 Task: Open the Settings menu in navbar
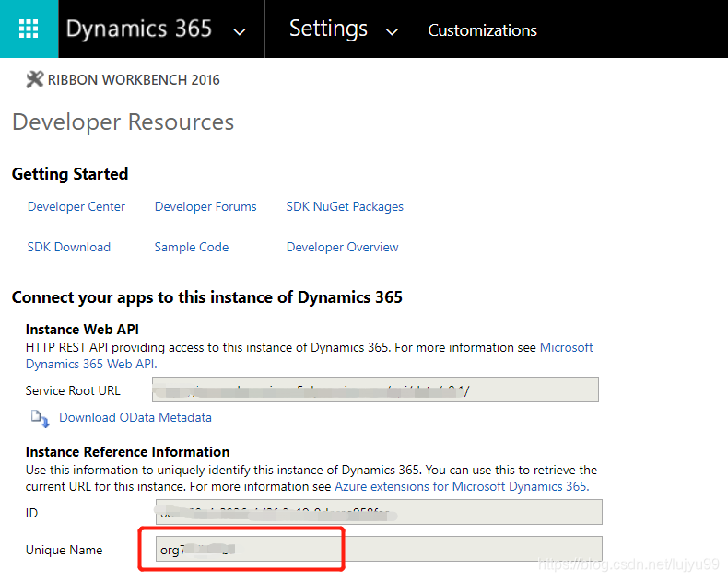(x=328, y=29)
